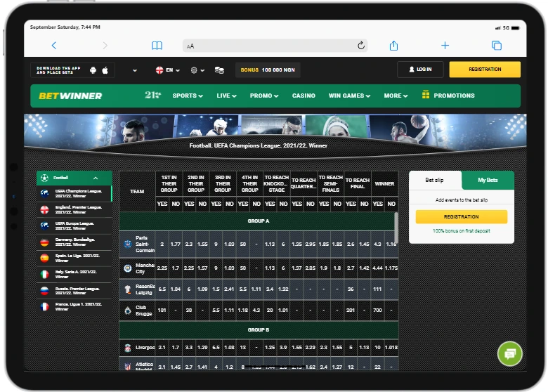
Task: Click the German flag icon in sidebar
Action: (44, 242)
